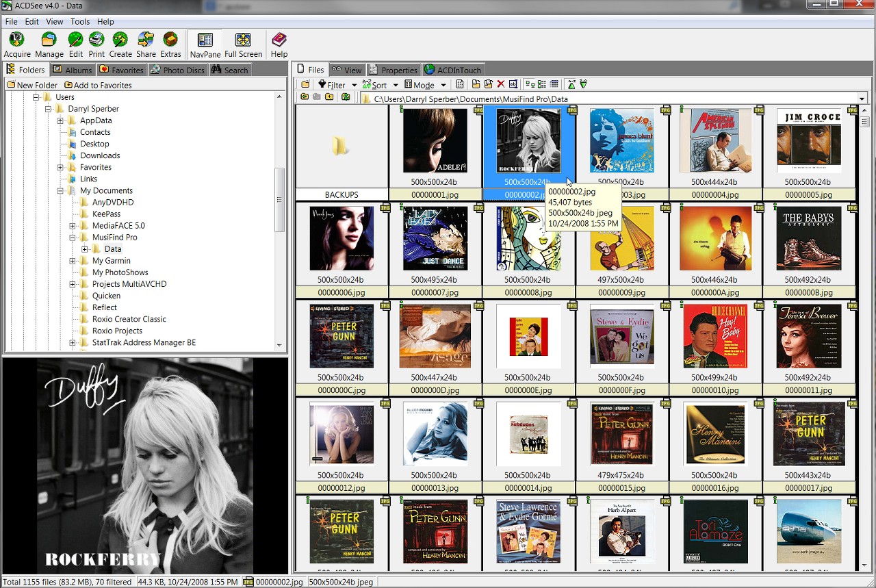Open the Mode dropdown
This screenshot has width=876, height=588.
pos(425,85)
